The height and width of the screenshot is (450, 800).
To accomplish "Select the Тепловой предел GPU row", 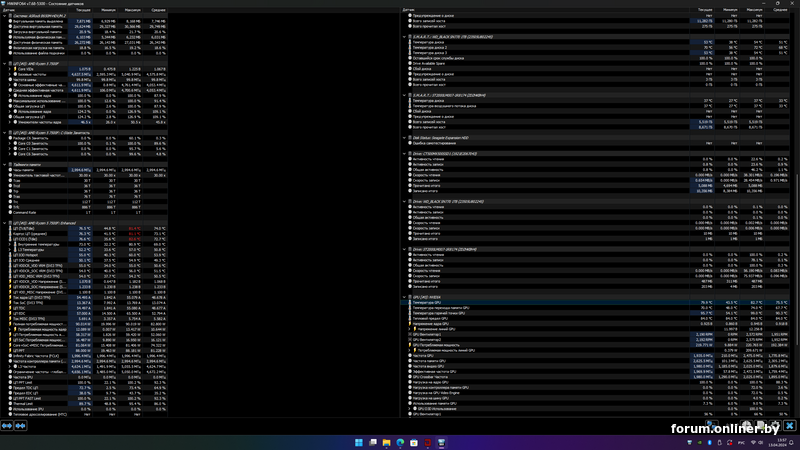I will [x=598, y=318].
